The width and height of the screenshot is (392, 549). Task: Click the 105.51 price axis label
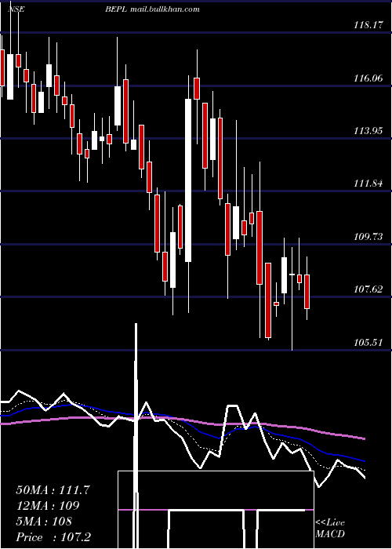pyautogui.click(x=368, y=343)
